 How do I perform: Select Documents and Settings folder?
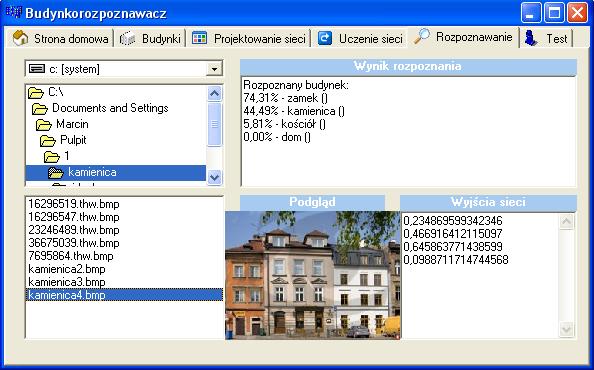pos(110,108)
